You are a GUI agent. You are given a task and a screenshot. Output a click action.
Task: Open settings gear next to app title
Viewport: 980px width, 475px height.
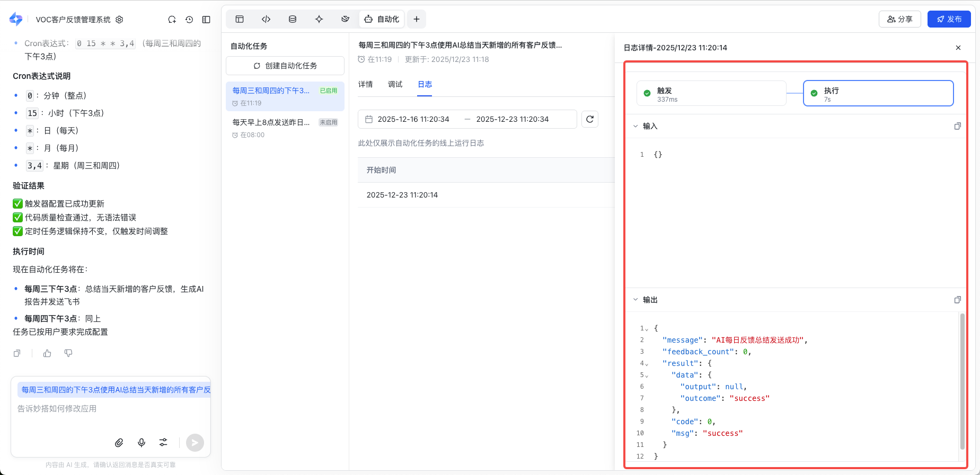(x=119, y=20)
